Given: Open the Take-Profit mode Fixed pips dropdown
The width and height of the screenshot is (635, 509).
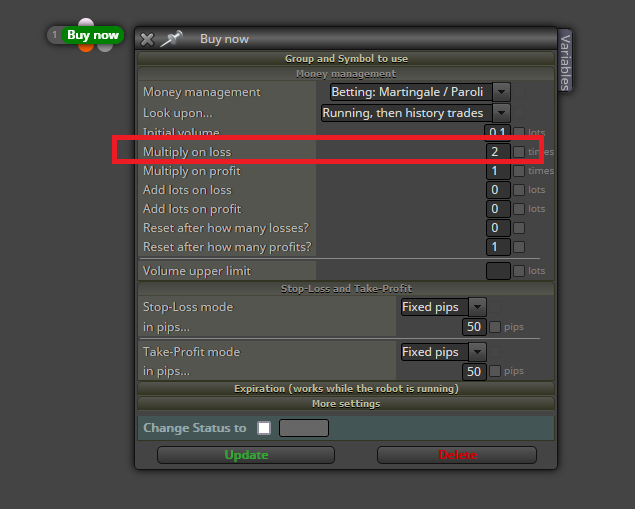Looking at the screenshot, I should click(x=443, y=352).
